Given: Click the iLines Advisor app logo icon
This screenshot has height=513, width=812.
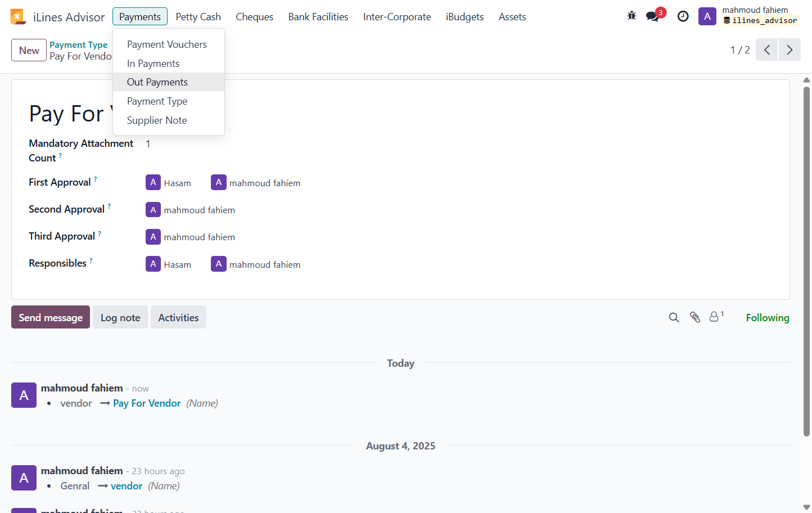Looking at the screenshot, I should coord(18,17).
